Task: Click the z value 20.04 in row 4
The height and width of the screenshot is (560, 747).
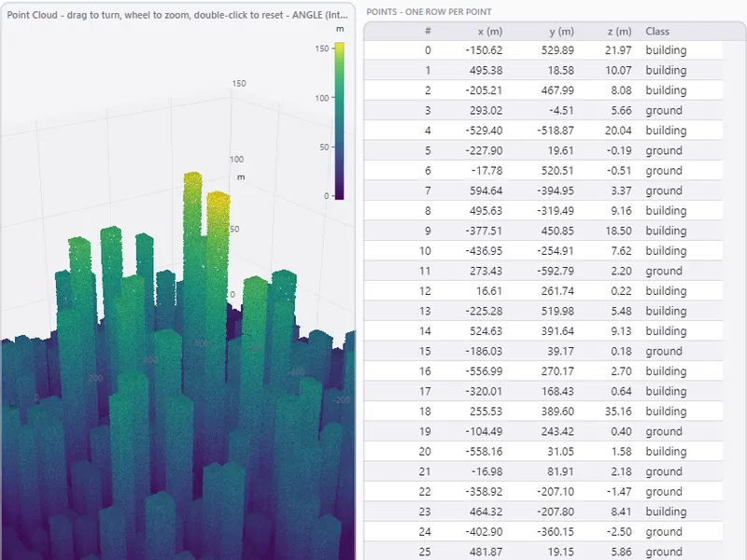Action: click(618, 131)
